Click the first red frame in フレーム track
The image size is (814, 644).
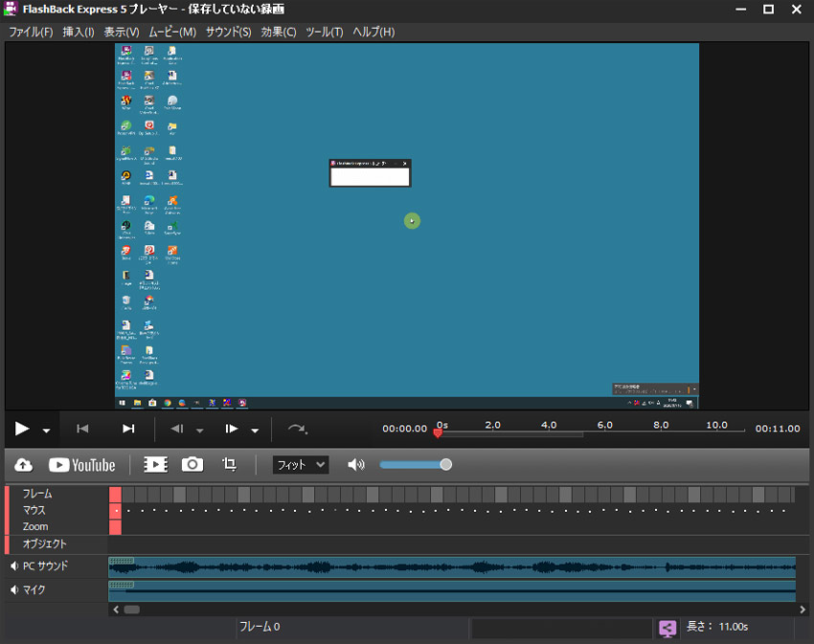[115, 494]
